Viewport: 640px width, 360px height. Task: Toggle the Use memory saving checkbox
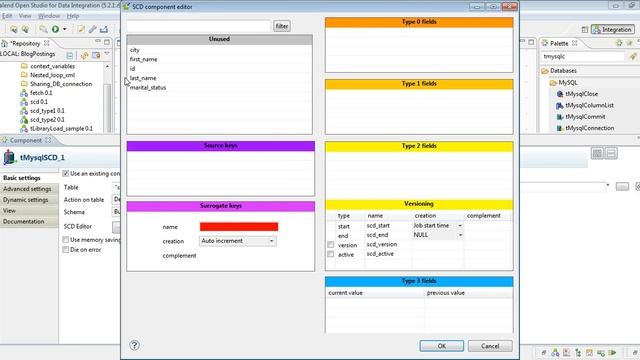click(x=65, y=240)
